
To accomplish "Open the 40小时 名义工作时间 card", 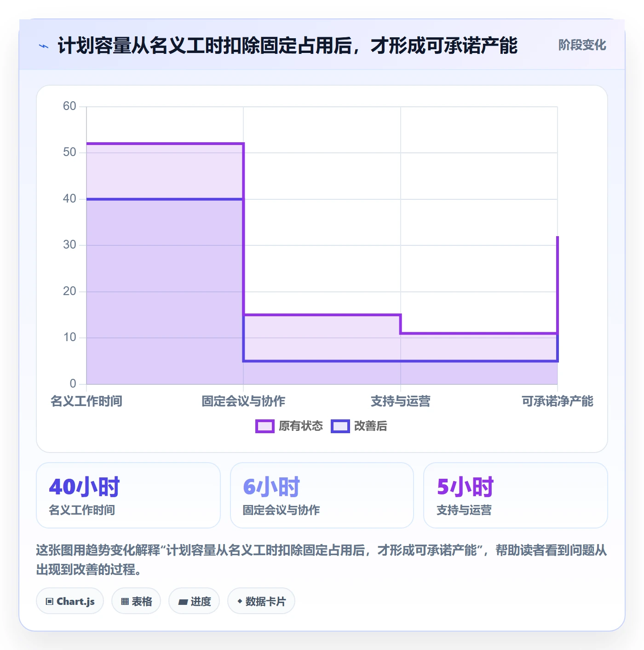I will coord(128,495).
